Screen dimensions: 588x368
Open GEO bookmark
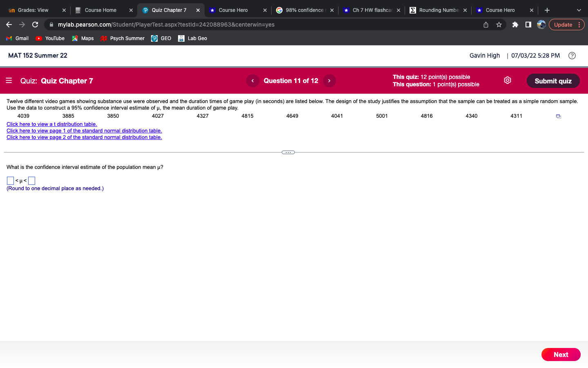(x=161, y=38)
